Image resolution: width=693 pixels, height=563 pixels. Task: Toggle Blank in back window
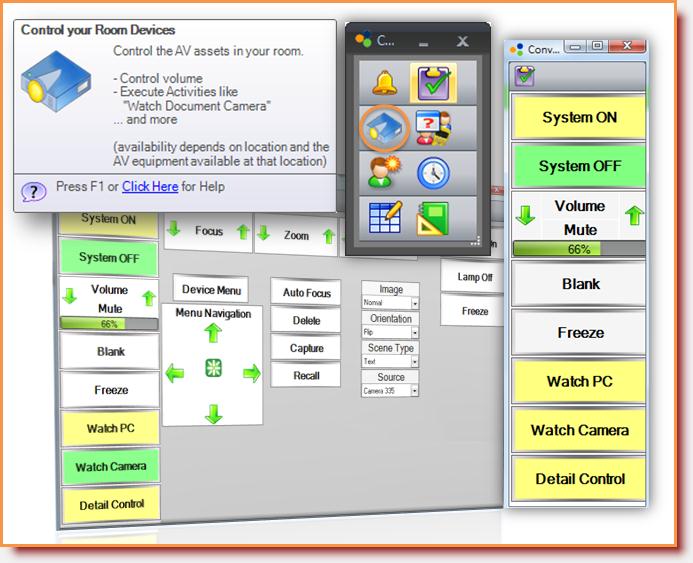pyautogui.click(x=110, y=351)
